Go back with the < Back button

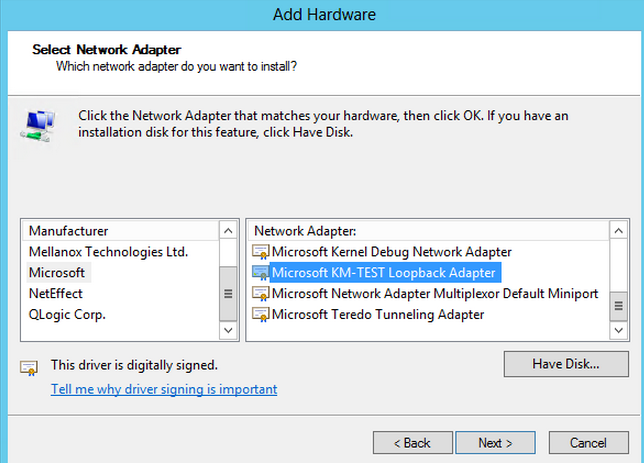pos(412,443)
